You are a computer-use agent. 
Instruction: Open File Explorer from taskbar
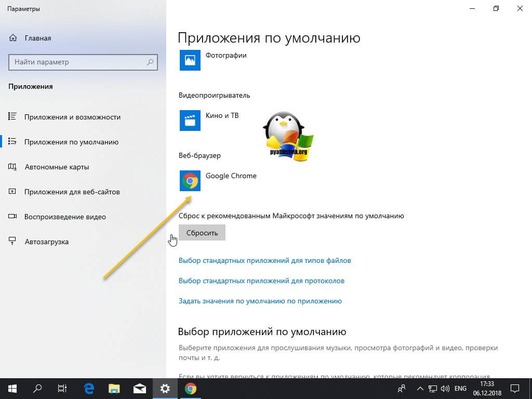[114, 389]
